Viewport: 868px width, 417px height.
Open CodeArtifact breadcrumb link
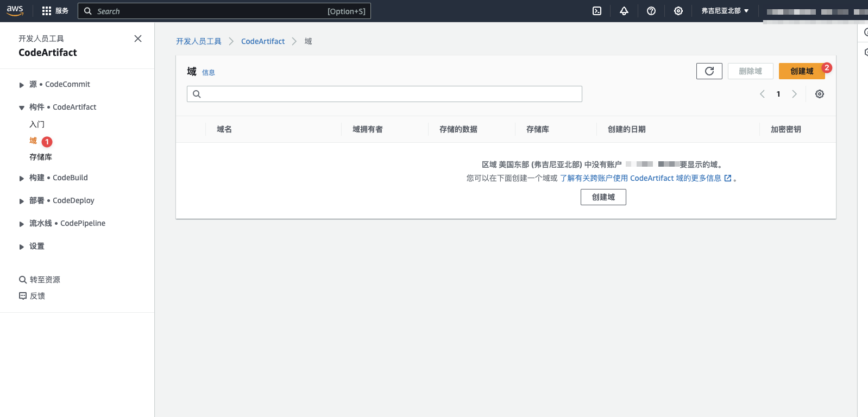[263, 41]
